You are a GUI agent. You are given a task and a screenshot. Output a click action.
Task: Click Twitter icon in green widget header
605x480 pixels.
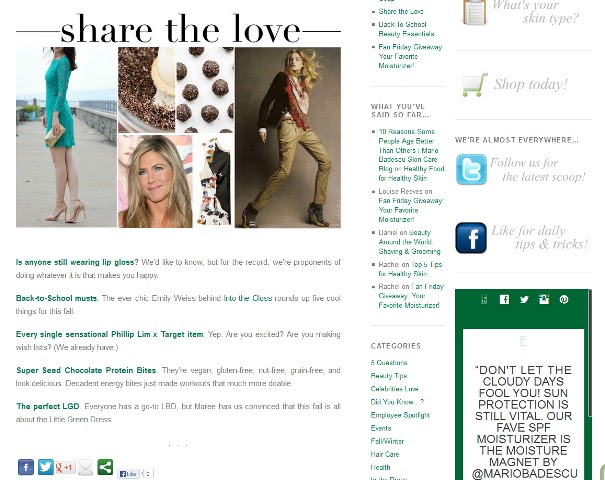pos(524,299)
